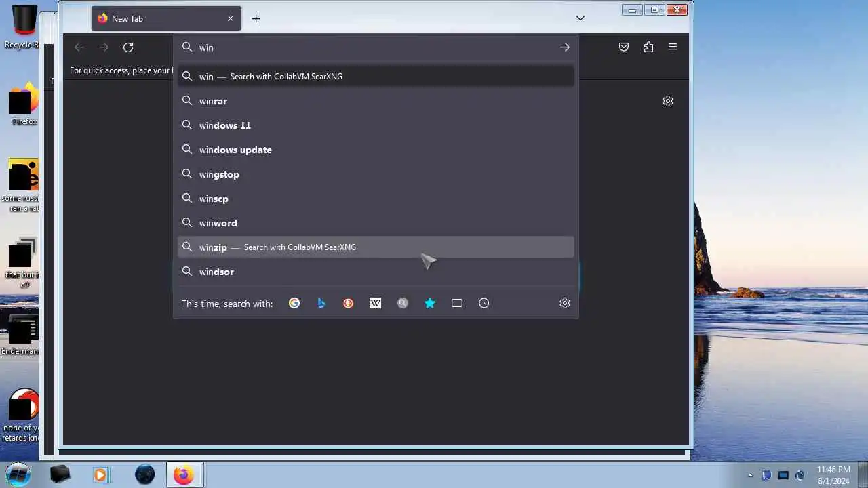Choose the winzip suggestion
This screenshot has height=488, width=868.
click(376, 247)
